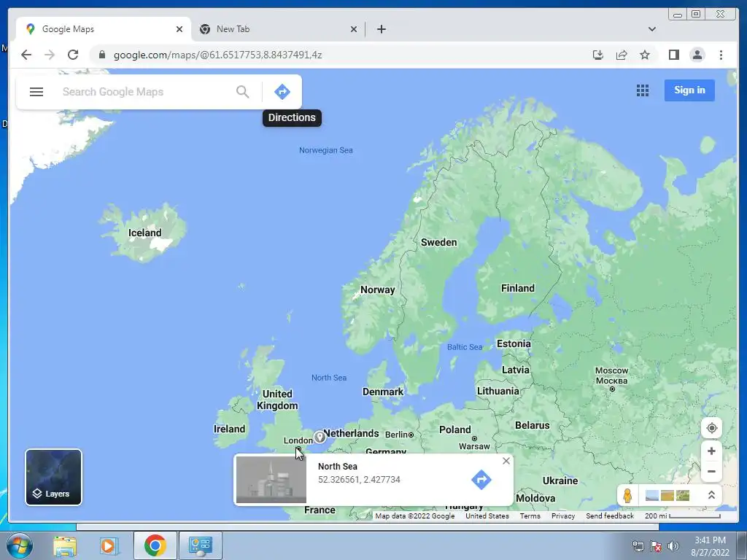Expand the imagery strip chevrons
This screenshot has height=560, width=747.
[x=711, y=495]
